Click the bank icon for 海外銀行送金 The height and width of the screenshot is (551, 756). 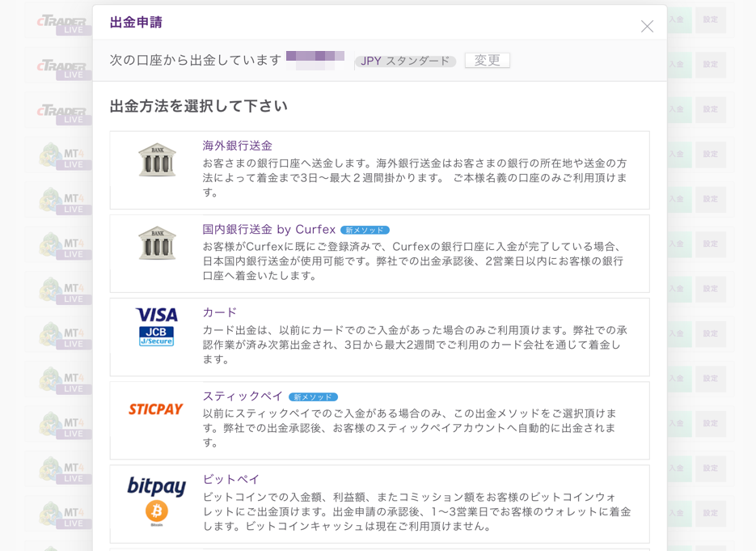click(x=157, y=159)
